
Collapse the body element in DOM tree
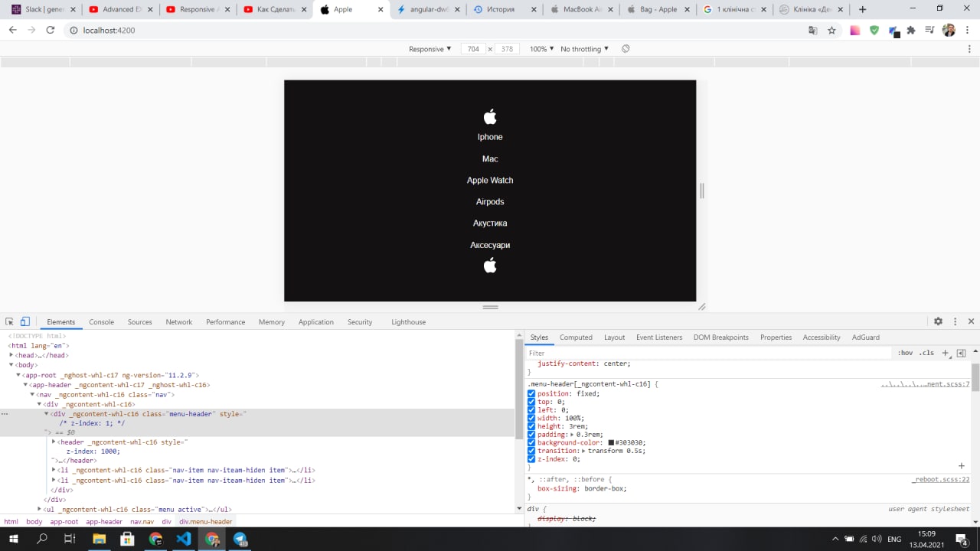point(11,365)
